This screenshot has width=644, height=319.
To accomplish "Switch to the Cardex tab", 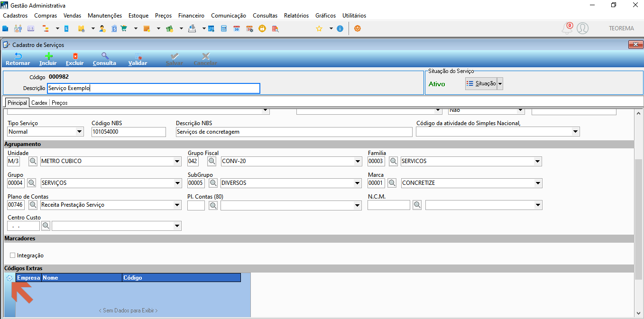I will (x=39, y=102).
